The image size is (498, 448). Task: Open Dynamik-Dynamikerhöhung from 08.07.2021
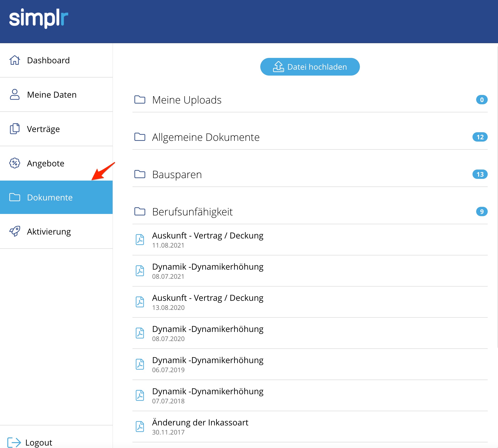tap(208, 267)
